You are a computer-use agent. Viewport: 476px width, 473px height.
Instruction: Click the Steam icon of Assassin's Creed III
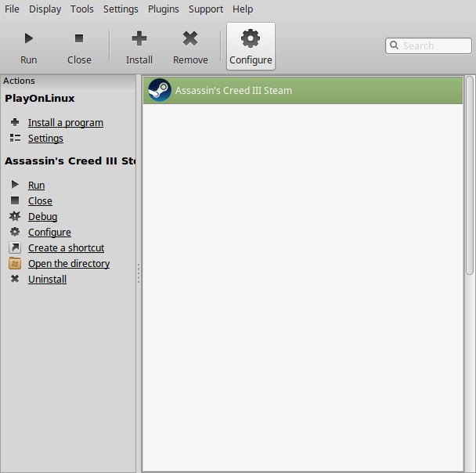[160, 90]
